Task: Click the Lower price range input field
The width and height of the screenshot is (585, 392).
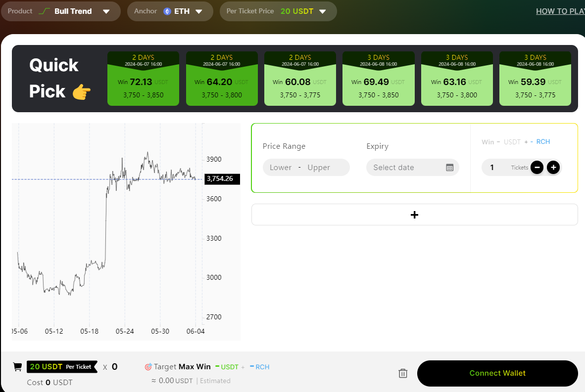Action: [281, 167]
